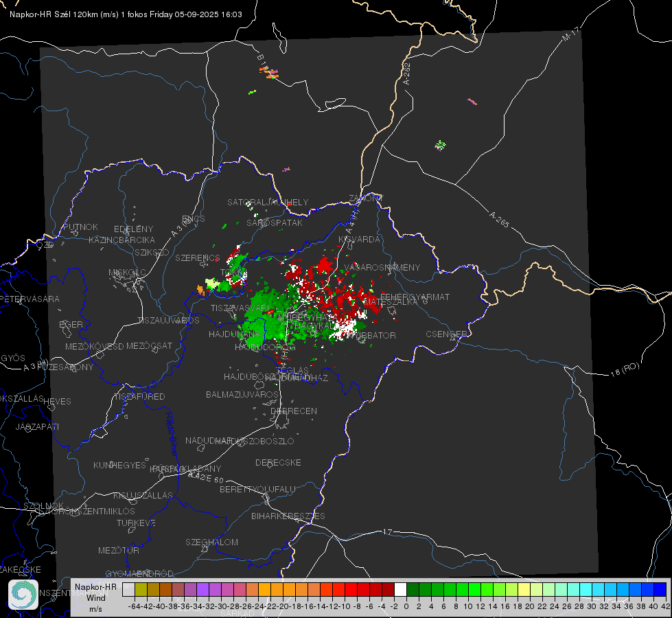Click the A-262 road label
The image size is (672, 618).
(x=407, y=73)
